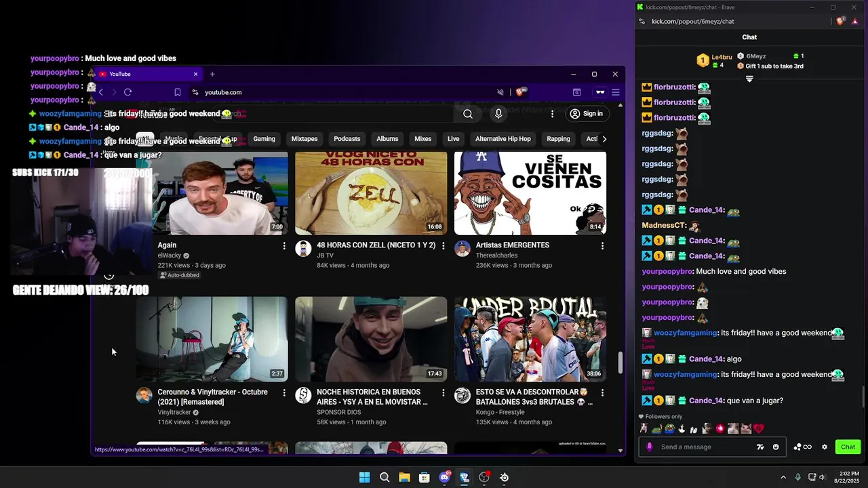
Task: Select the Podcasts filter chip
Action: [x=347, y=139]
